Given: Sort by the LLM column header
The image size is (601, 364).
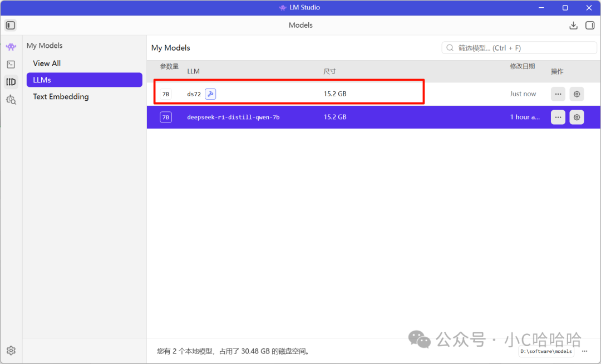Looking at the screenshot, I should coord(193,71).
